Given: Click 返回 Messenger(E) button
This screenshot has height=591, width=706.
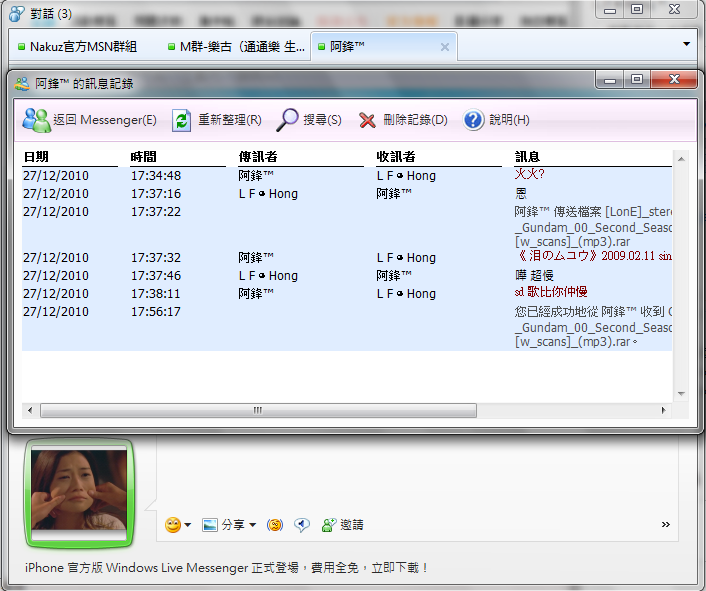Looking at the screenshot, I should [x=90, y=120].
